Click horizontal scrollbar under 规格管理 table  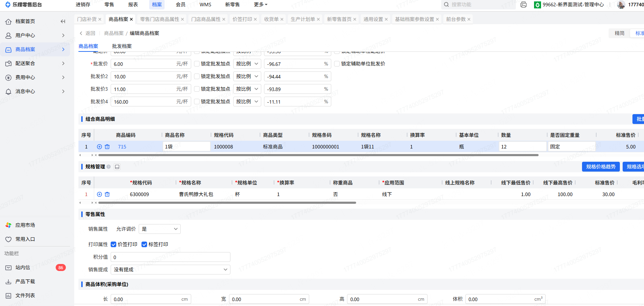click(227, 202)
